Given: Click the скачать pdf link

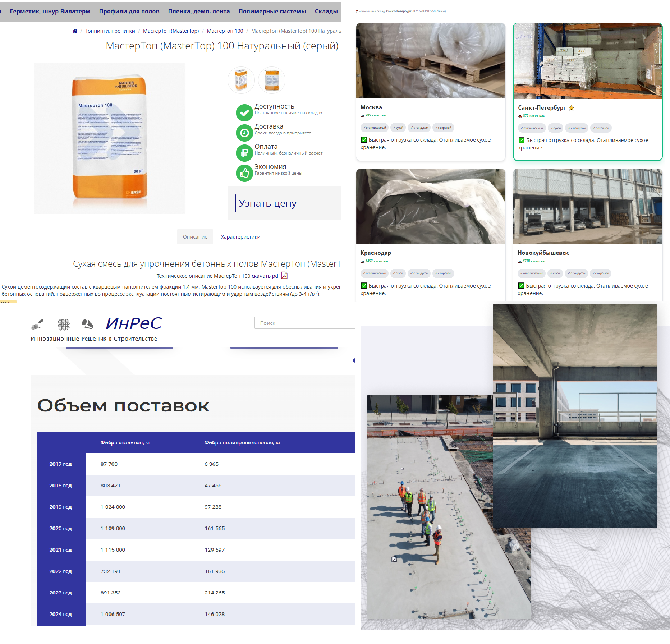Looking at the screenshot, I should [266, 276].
